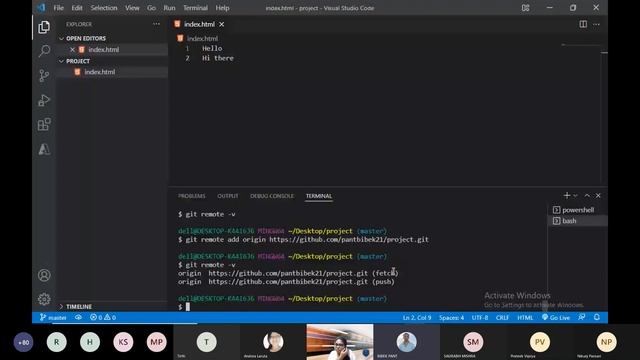640x360 pixels.
Task: Change encoding via UTF-8 indicator
Action: [x=480, y=318]
